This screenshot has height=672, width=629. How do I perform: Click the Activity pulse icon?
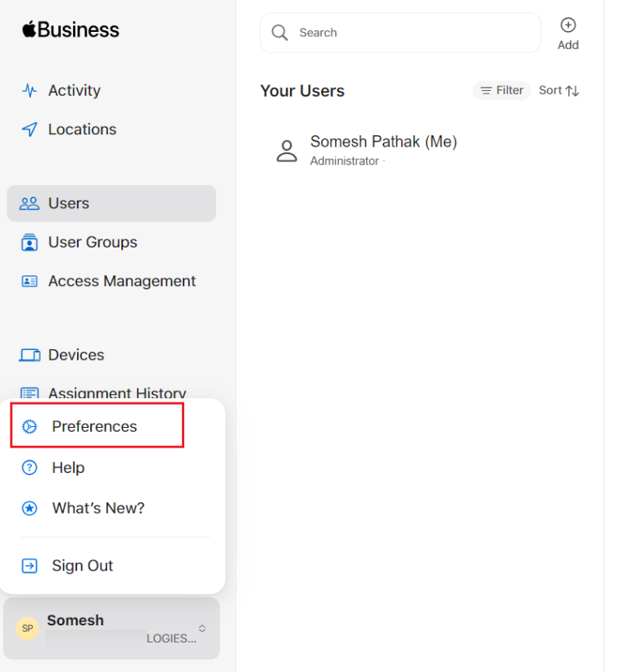coord(29,90)
